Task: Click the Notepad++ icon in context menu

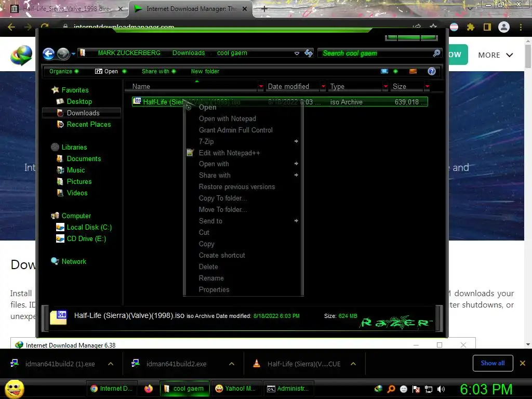Action: tap(190, 153)
